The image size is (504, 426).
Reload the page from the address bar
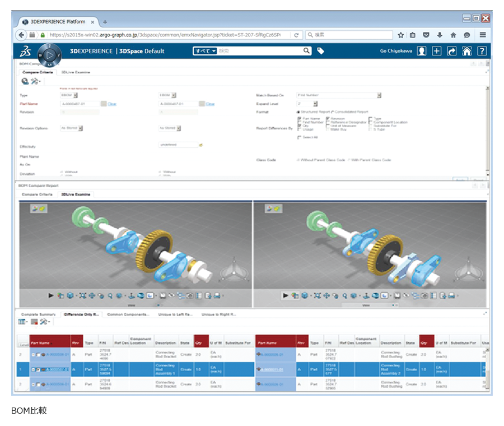pos(296,35)
